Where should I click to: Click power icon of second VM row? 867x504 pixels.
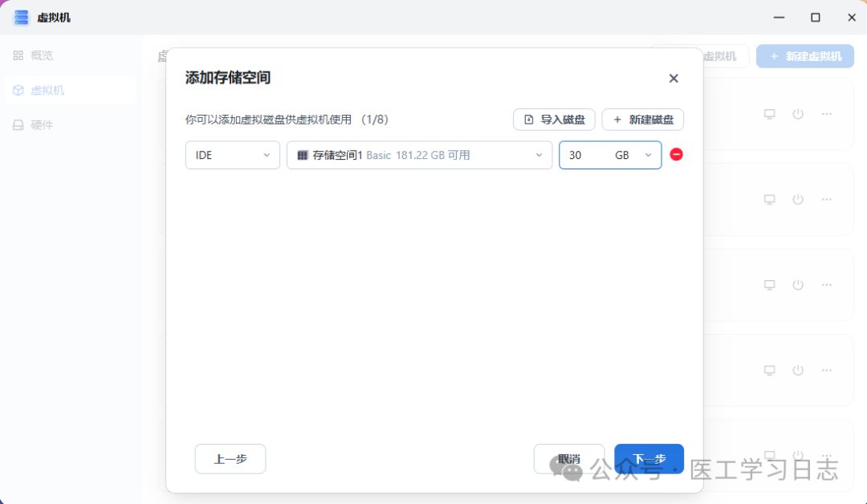(x=797, y=199)
